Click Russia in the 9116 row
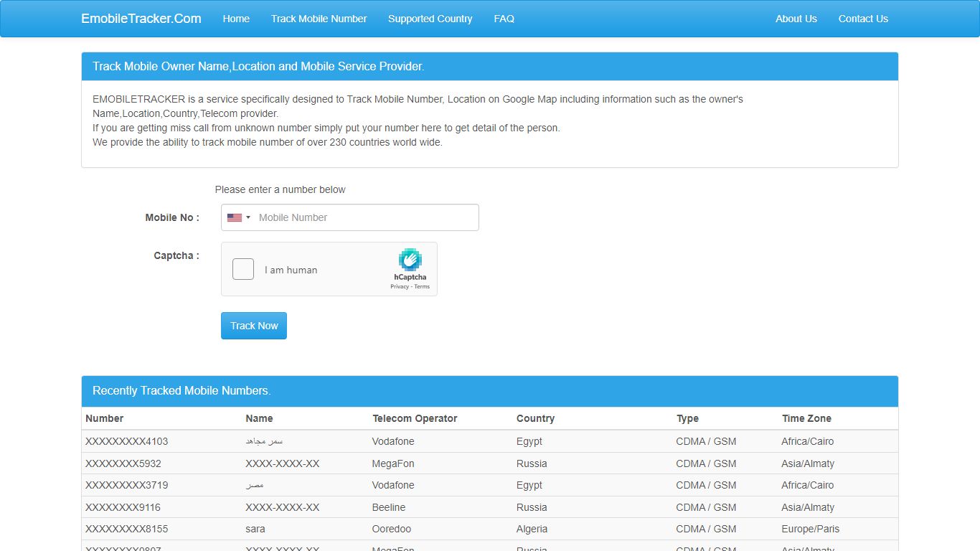 (x=532, y=507)
